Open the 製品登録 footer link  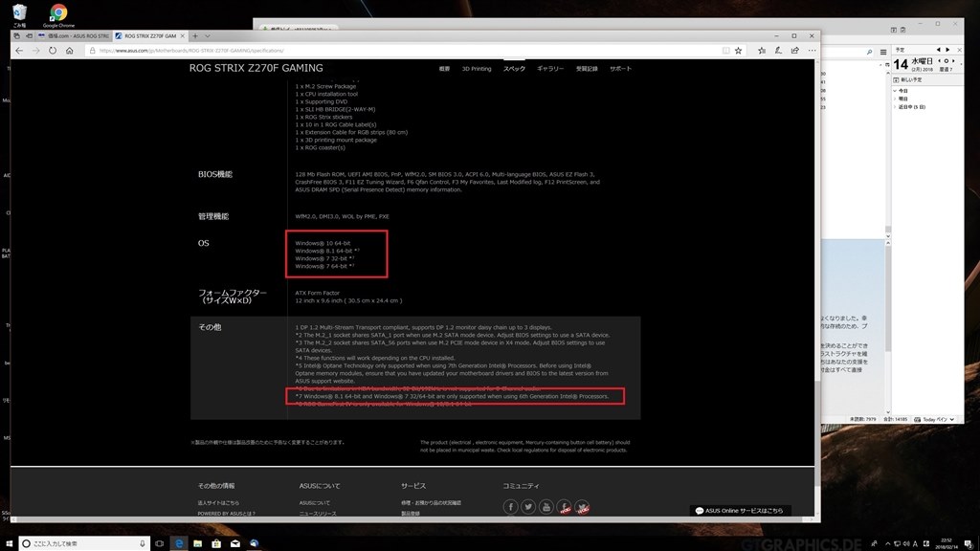coord(410,514)
